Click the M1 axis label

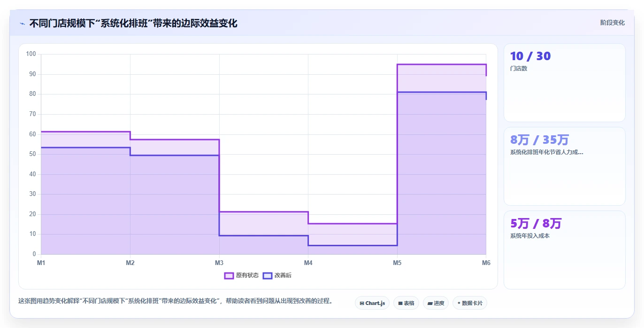pos(41,263)
